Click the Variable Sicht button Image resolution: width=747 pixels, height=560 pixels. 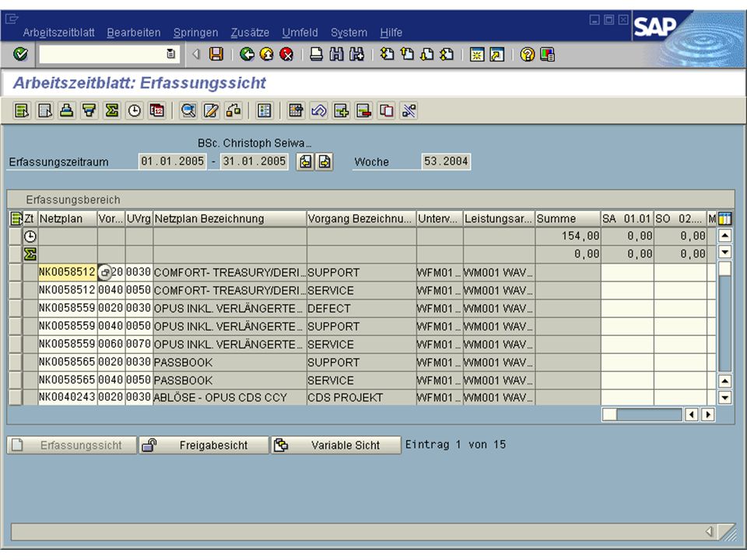[x=336, y=445]
